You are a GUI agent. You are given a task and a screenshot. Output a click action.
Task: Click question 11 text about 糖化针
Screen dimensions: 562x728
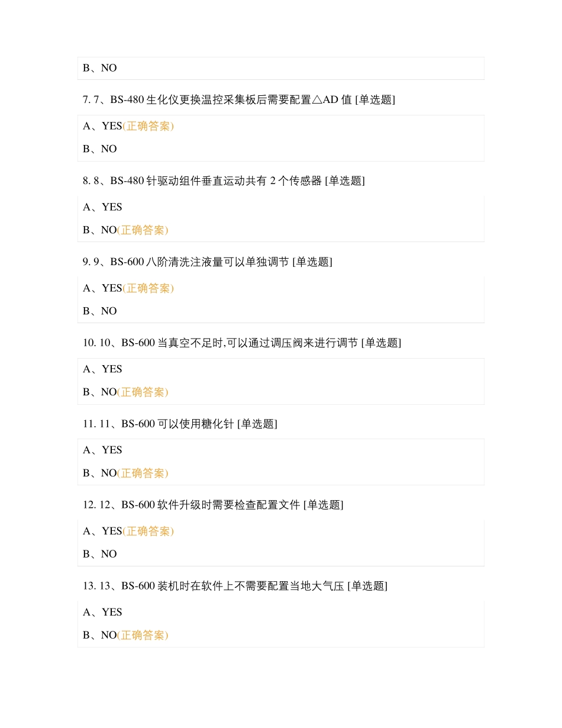tap(180, 424)
